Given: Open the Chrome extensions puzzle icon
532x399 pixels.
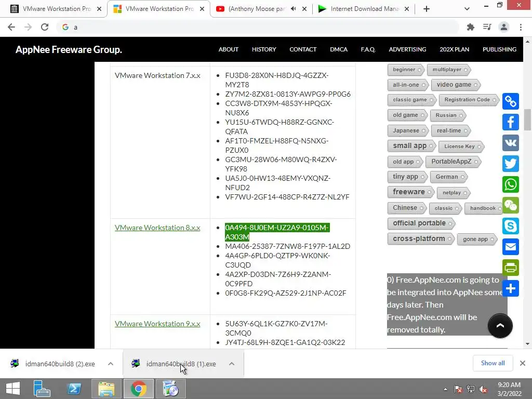Looking at the screenshot, I should [x=470, y=27].
